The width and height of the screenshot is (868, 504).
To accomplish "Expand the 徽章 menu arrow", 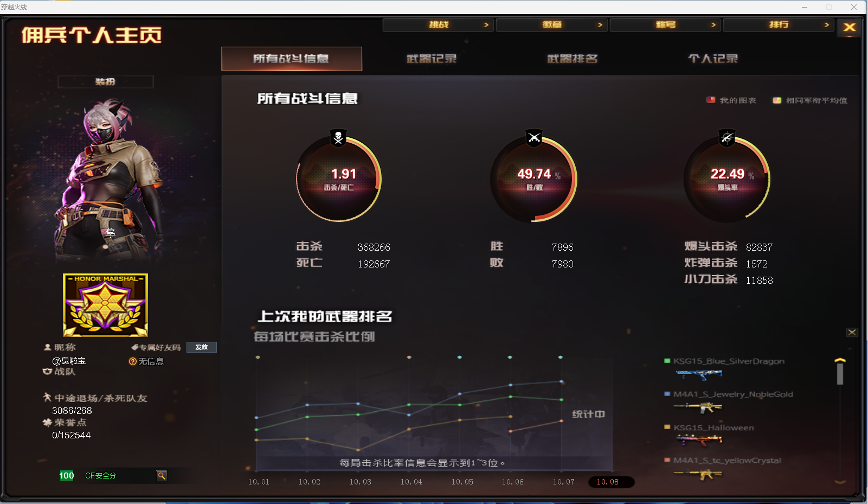I will (600, 25).
